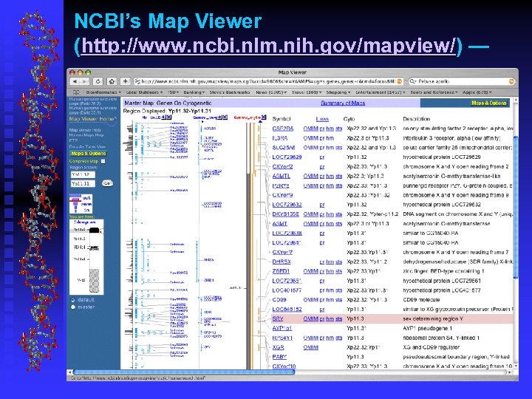Remove the Genes_seq map with X
532x399 pixels.
(225, 117)
